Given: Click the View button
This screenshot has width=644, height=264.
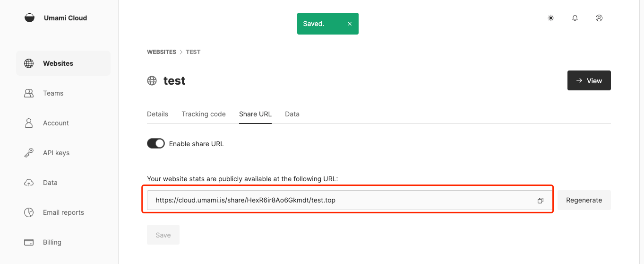Looking at the screenshot, I should [x=589, y=80].
